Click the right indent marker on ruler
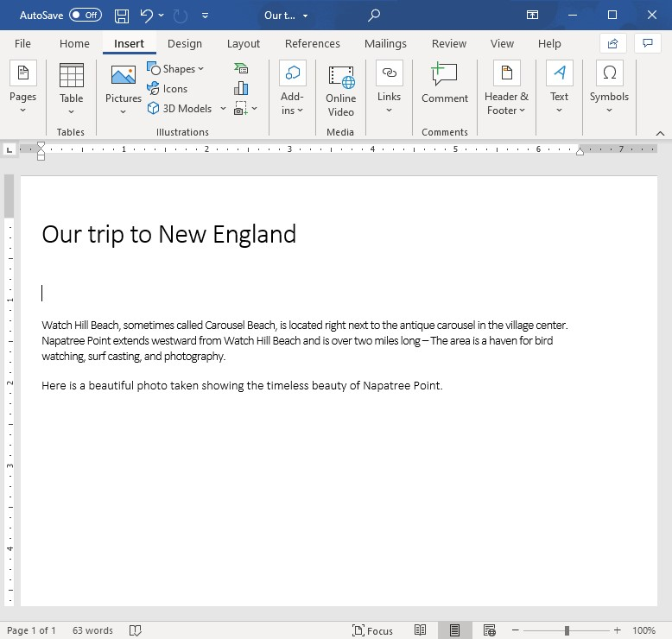Viewport: 672px width, 639px height. [x=580, y=151]
